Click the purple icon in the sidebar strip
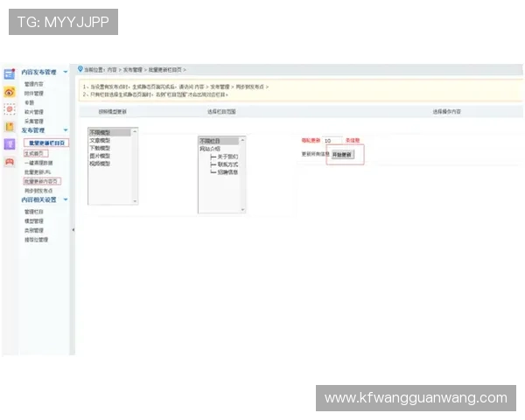This screenshot has height=420, width=525. 10,144
